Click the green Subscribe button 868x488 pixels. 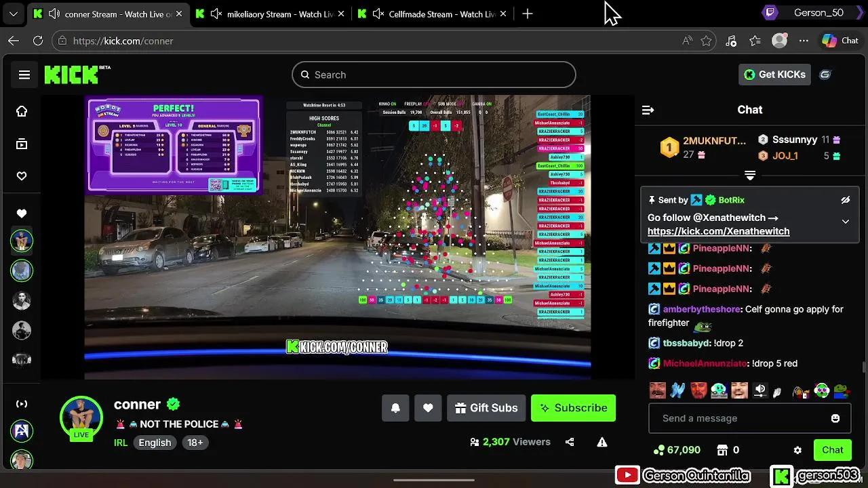coord(573,408)
